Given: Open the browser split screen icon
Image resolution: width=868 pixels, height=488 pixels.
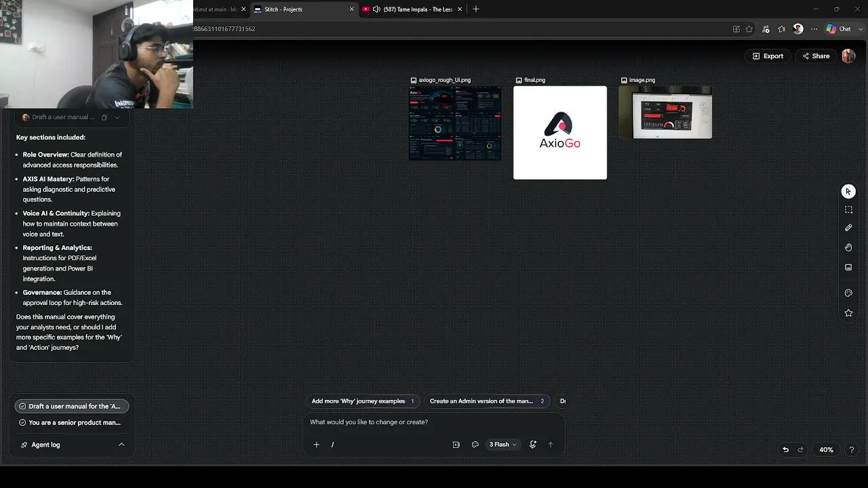Looking at the screenshot, I should [736, 29].
